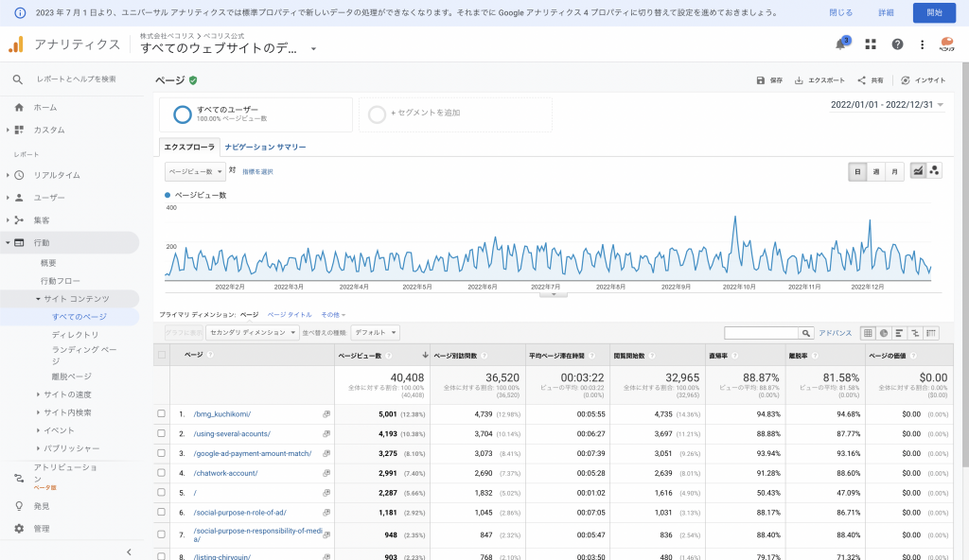
Task: Click the export (エクスポート) button
Action: (819, 80)
